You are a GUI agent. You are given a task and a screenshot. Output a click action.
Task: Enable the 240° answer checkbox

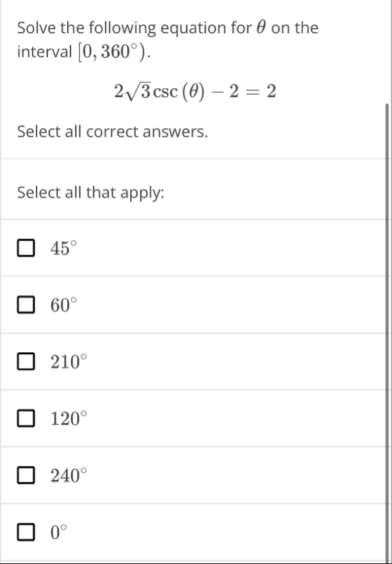click(24, 476)
